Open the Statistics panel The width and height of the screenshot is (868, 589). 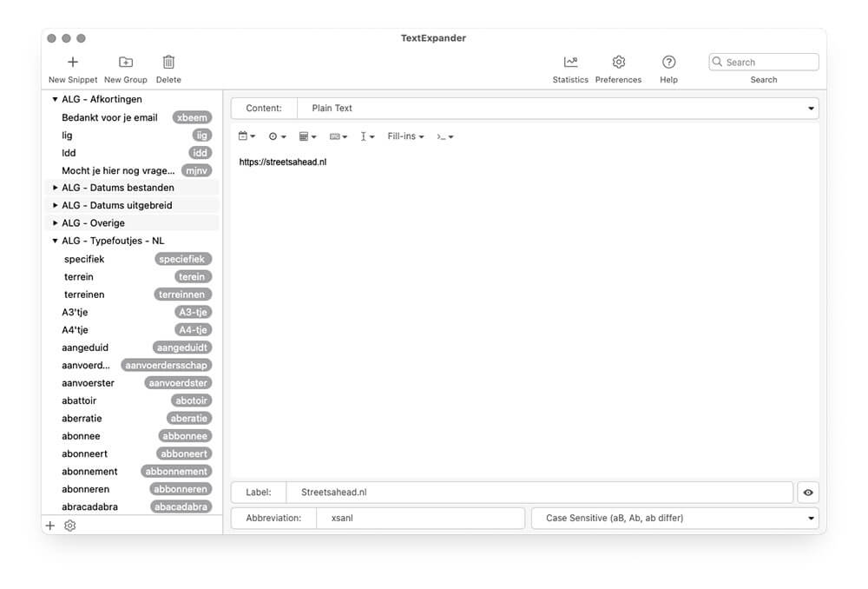pos(570,62)
